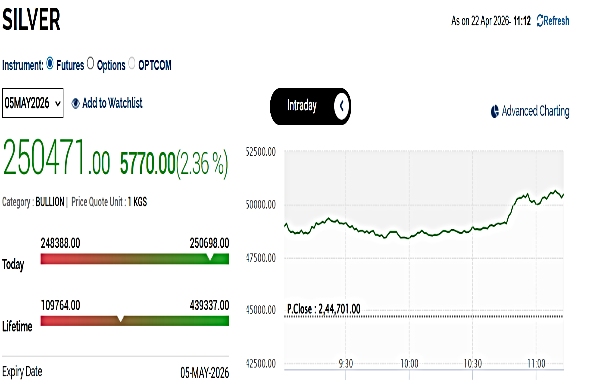The image size is (600, 388).
Task: Click today's low value 248388.00
Action: (x=60, y=243)
